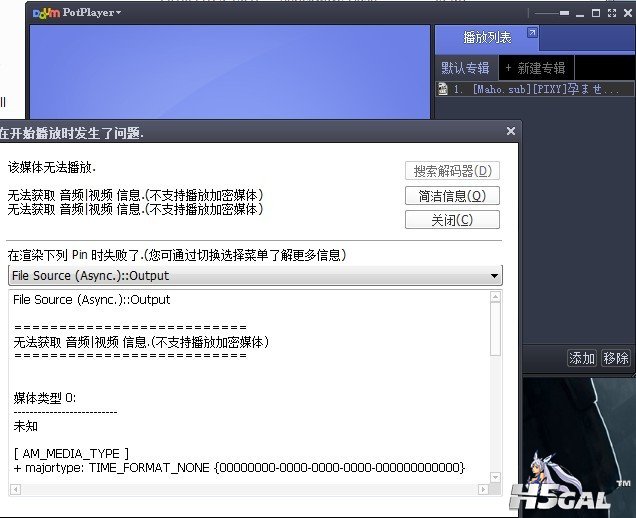Click the fullscreen icon in PotPlayer title bar
Screen dimensions: 636x518
[611, 13]
